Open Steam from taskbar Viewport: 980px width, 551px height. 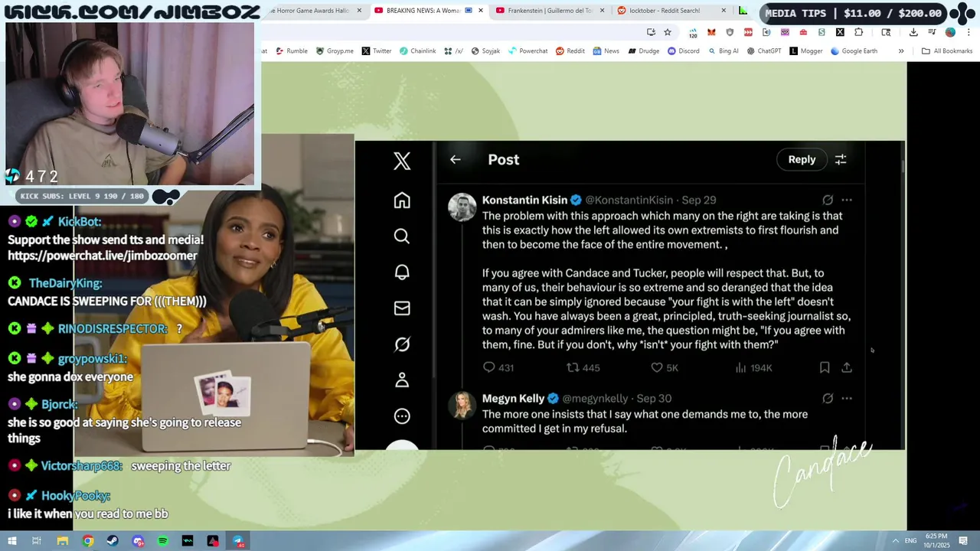click(x=113, y=541)
